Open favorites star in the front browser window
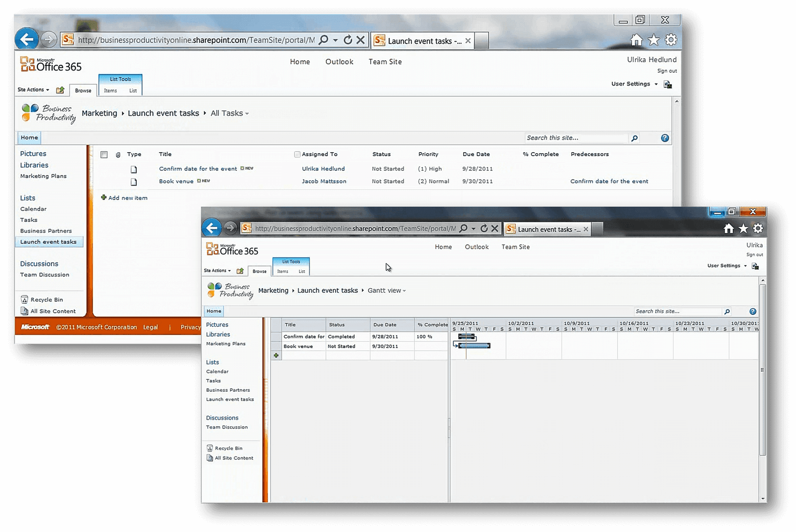Screen dimensions: 796x532 pyautogui.click(x=743, y=228)
